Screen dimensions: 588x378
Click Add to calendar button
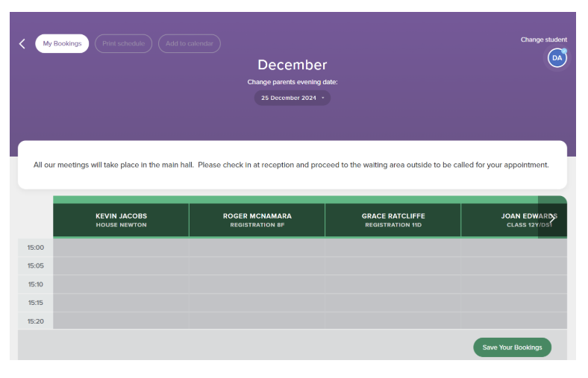[189, 44]
